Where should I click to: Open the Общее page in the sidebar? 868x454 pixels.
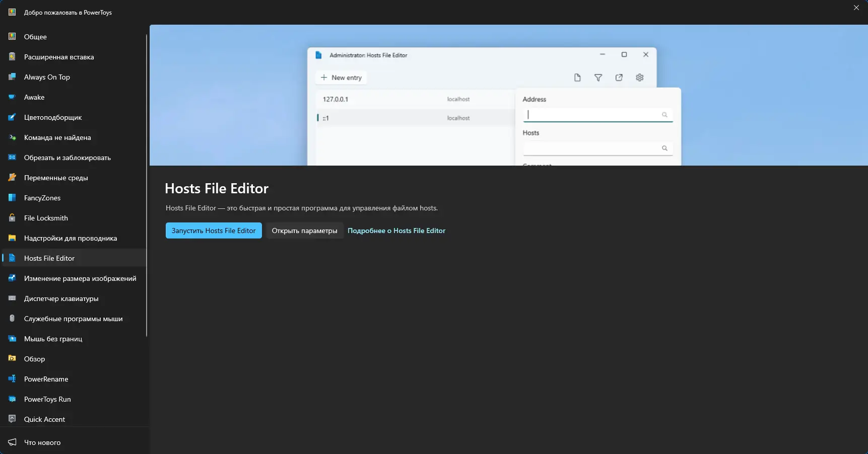click(x=74, y=37)
